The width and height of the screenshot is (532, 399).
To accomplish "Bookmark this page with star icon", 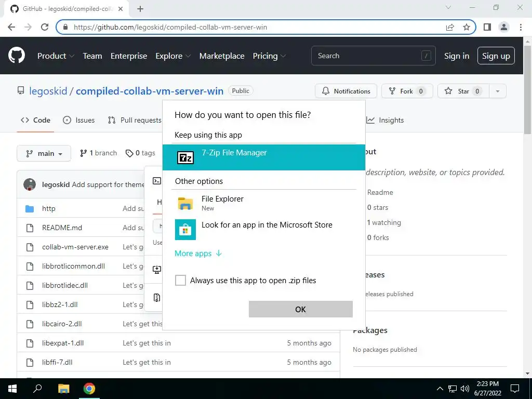I will pos(467,27).
